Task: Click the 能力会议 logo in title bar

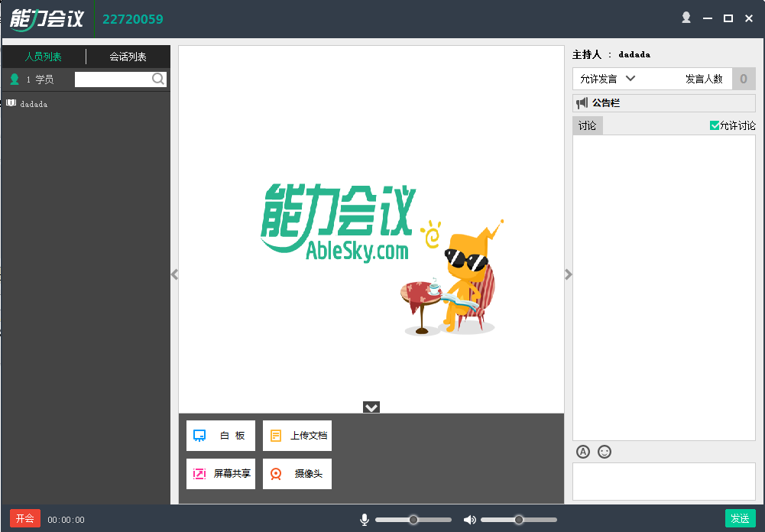Action: click(x=47, y=19)
